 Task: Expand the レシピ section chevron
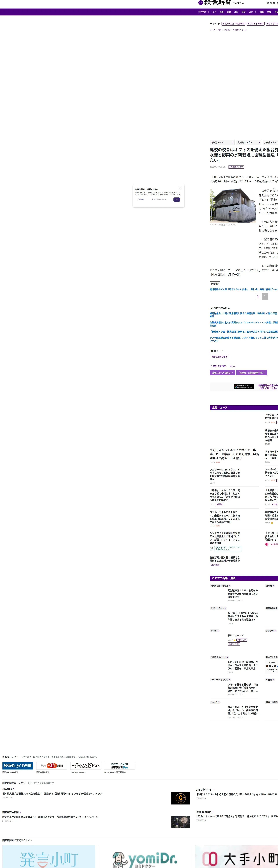[218, 630]
